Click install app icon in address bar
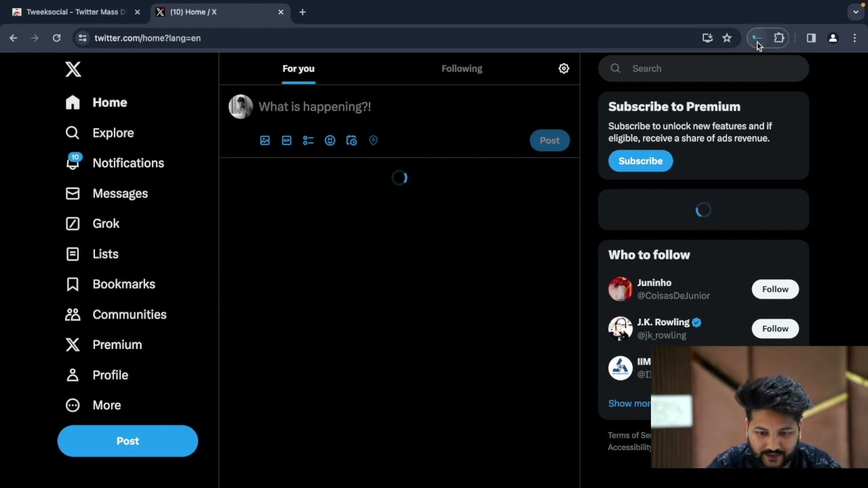 point(707,38)
